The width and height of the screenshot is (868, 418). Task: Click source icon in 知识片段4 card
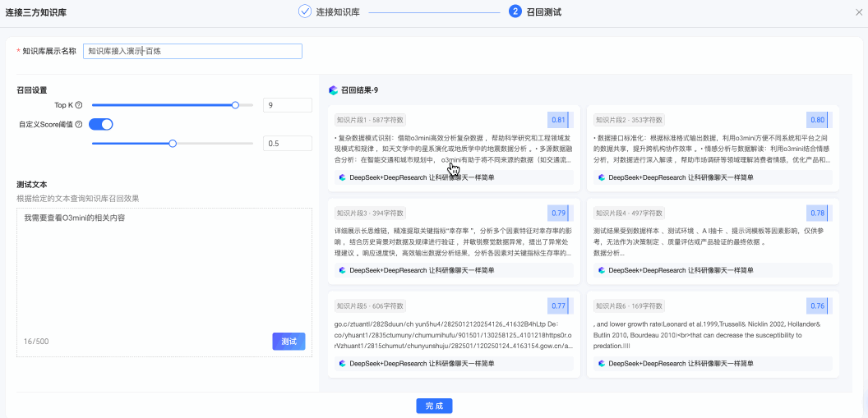coord(601,270)
